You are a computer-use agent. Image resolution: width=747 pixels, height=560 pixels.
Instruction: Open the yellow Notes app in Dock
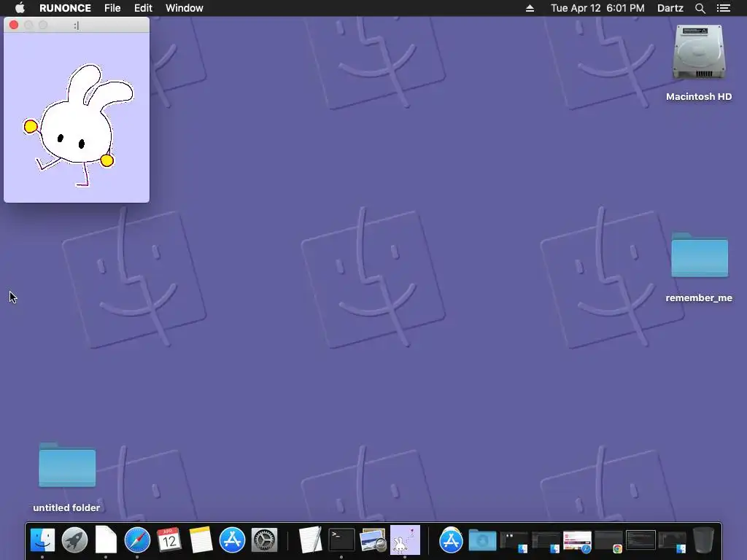(201, 540)
